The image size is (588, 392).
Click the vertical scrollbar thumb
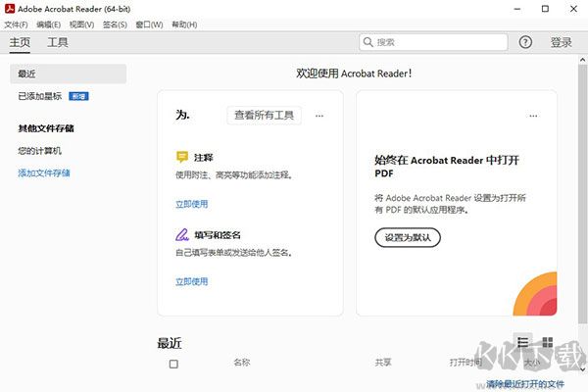click(x=582, y=193)
